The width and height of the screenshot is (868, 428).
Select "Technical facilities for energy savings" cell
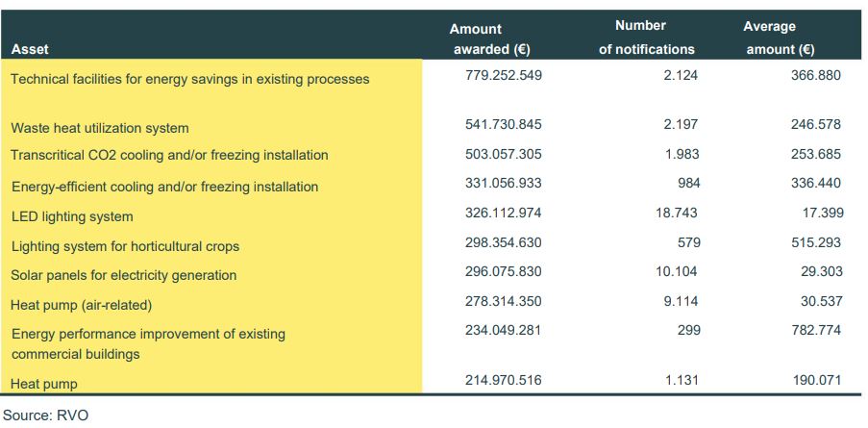189,79
